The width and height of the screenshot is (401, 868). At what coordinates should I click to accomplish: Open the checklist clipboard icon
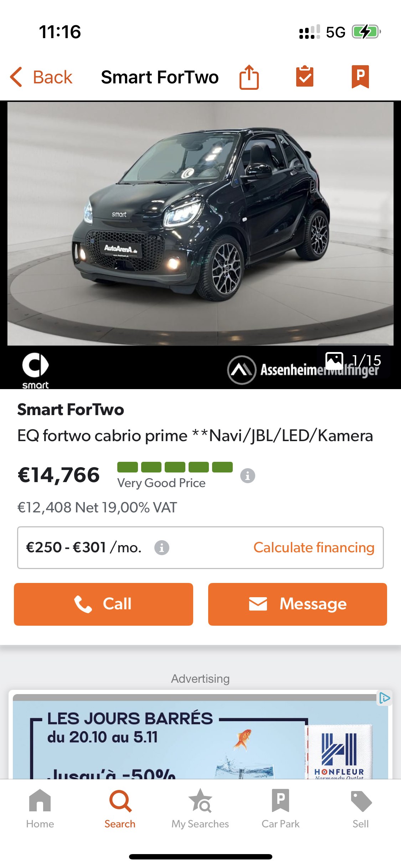point(305,76)
